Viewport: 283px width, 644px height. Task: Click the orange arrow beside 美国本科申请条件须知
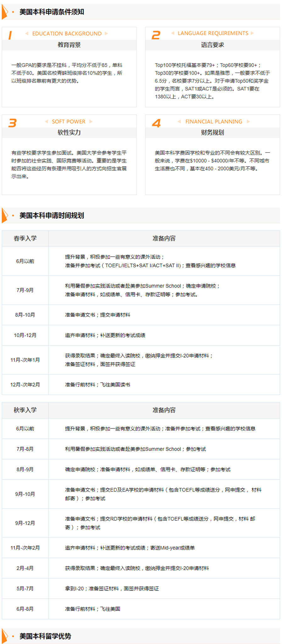coord(5,12)
